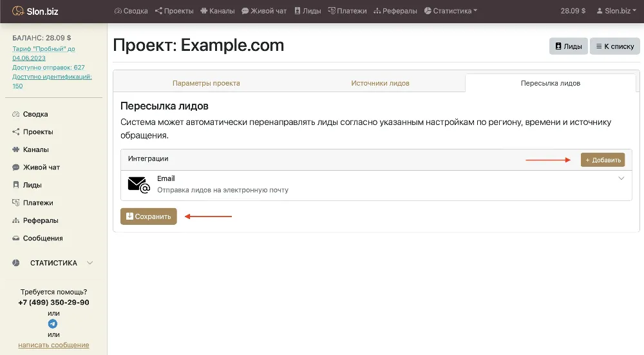The height and width of the screenshot is (355, 644).
Task: Click the Доступно идентификаций: 150 link
Action: 52,81
